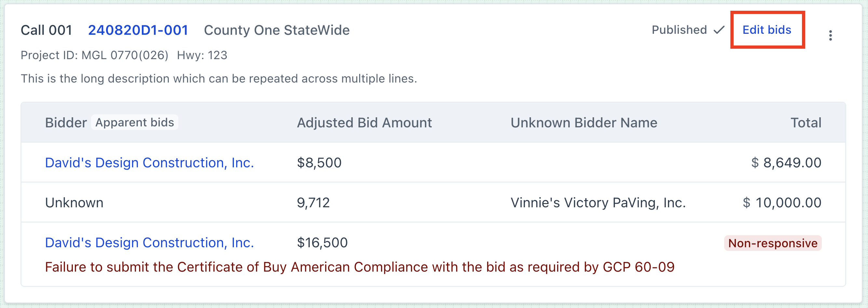Screen dimensions: 868x308
Task: Click the Published checkmark icon
Action: (719, 30)
